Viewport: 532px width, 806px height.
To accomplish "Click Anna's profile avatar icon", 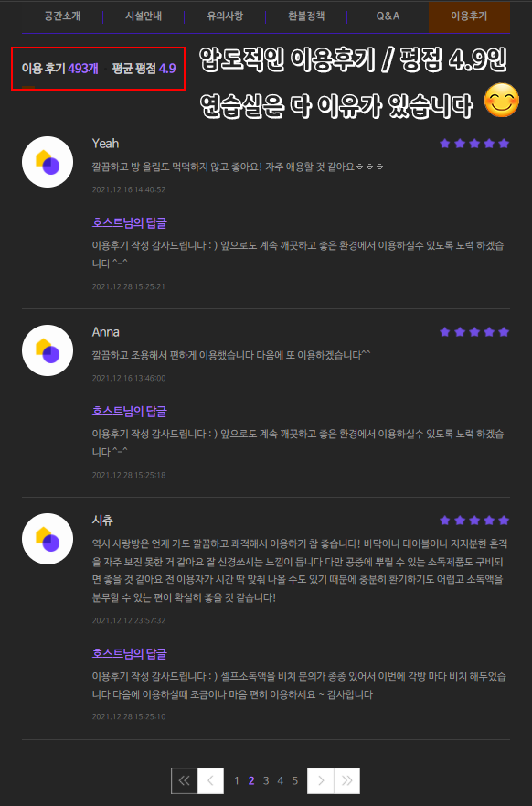I will [x=47, y=350].
